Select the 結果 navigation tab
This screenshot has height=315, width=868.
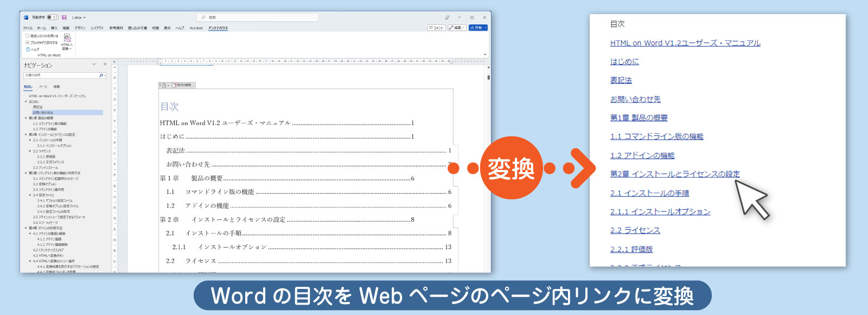[56, 86]
